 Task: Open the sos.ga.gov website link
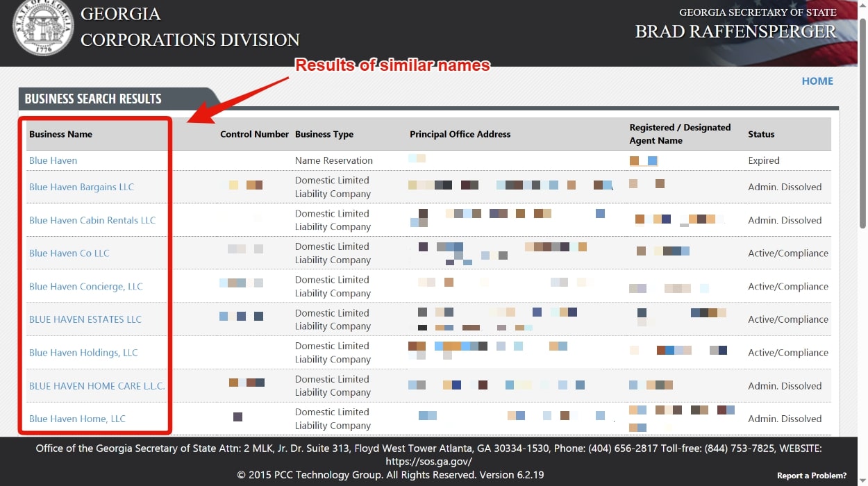tap(428, 462)
